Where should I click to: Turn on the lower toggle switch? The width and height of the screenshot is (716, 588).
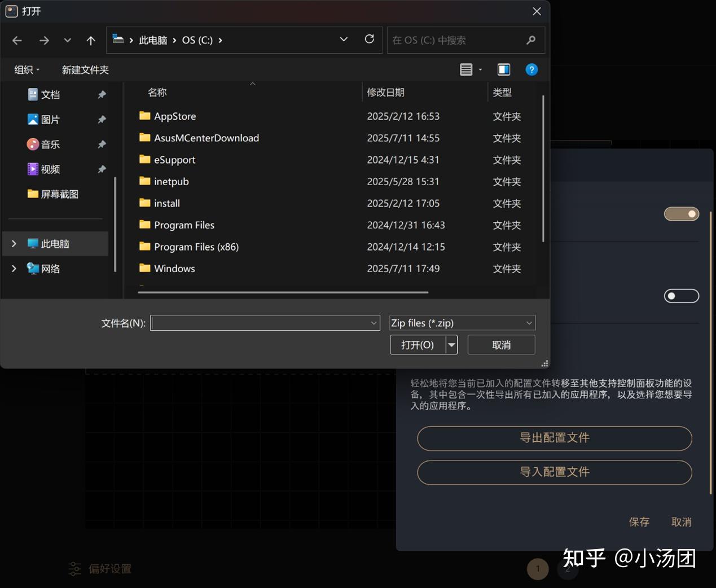(681, 296)
